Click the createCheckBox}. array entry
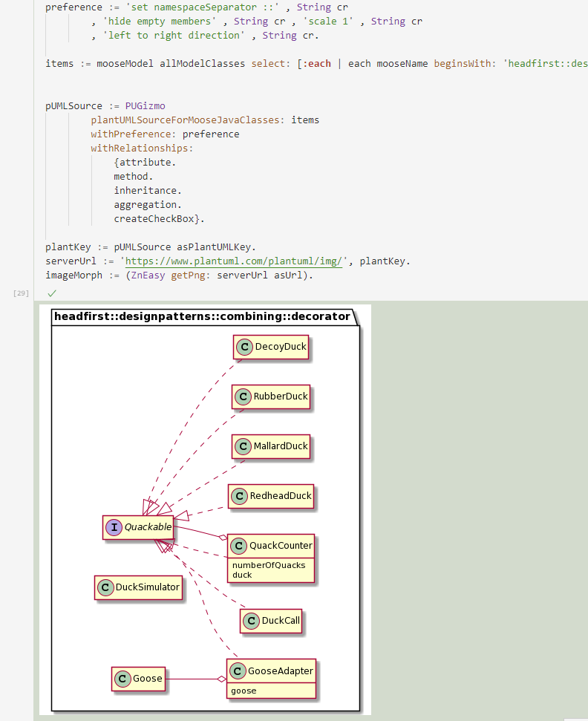This screenshot has width=588, height=721. coord(159,219)
